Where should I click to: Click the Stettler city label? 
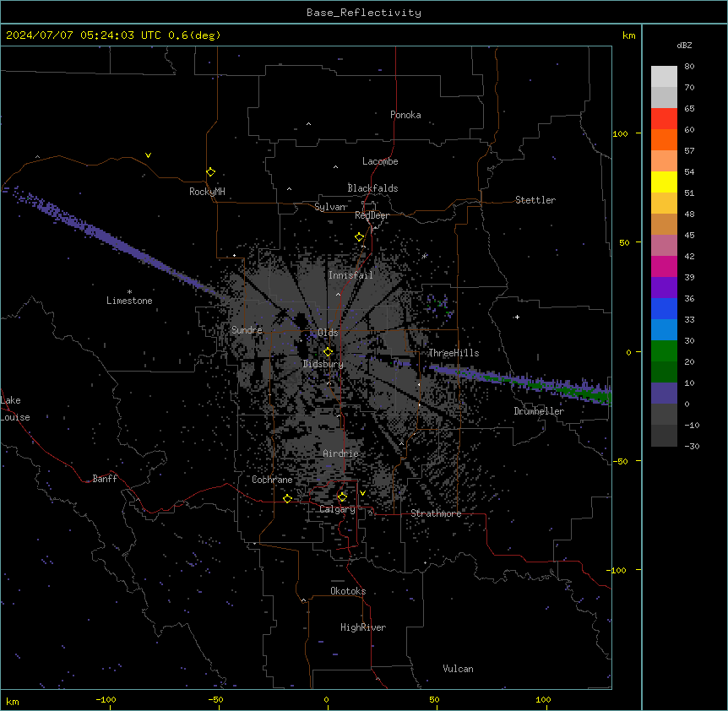point(535,200)
